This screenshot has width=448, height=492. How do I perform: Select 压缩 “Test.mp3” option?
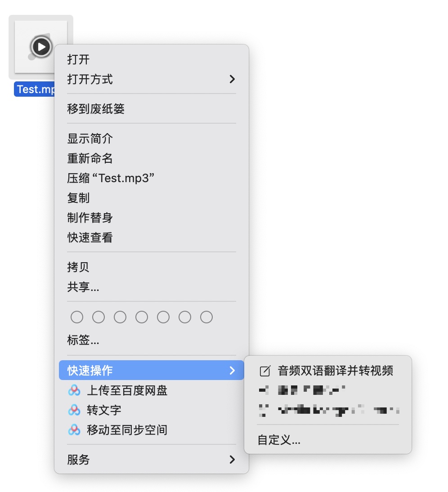click(111, 178)
